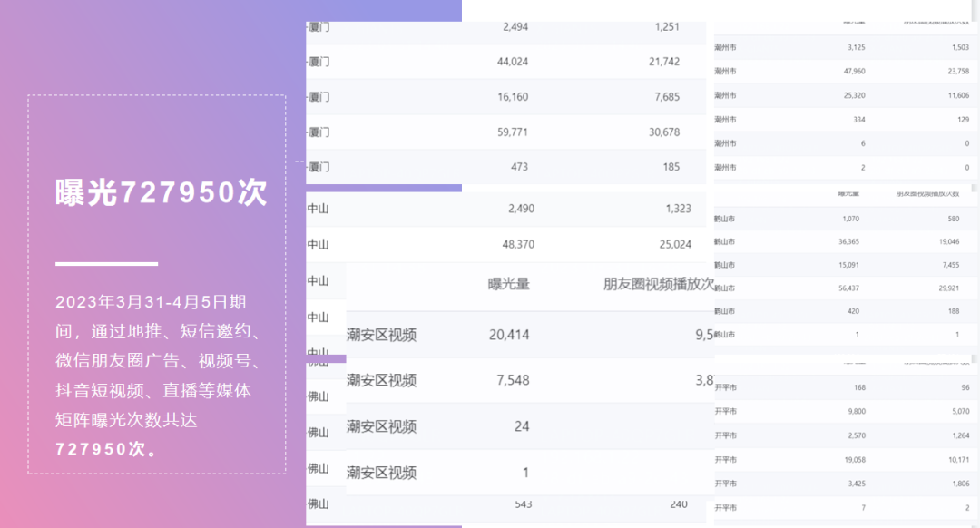Click the 潮安区视频 label in the 1 row
The image size is (980, 528).
pyautogui.click(x=381, y=473)
